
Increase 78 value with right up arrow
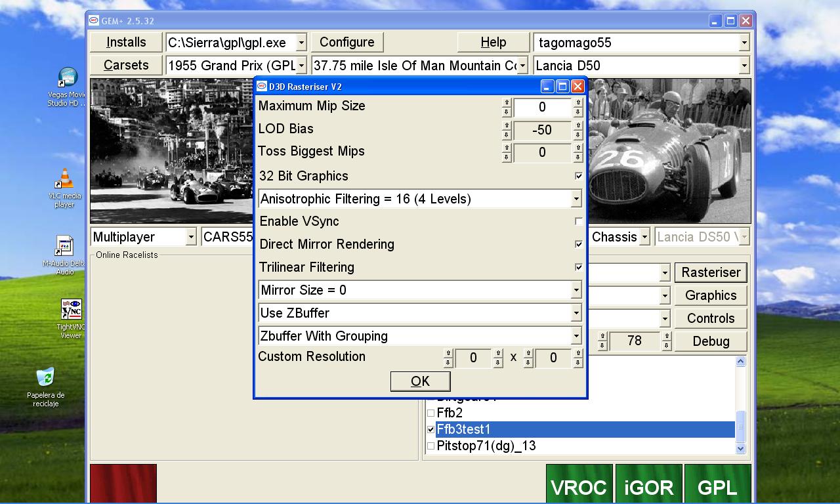(x=666, y=337)
